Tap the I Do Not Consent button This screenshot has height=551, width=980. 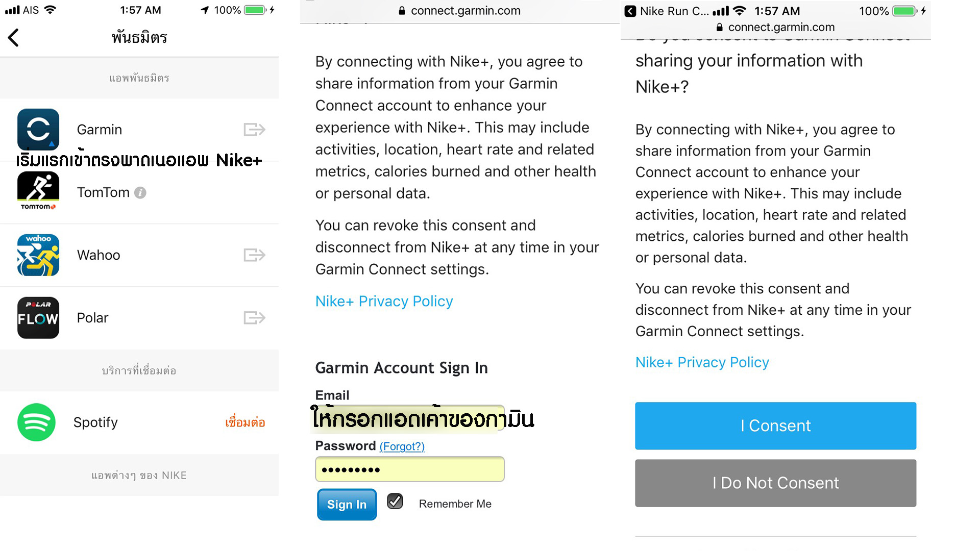point(775,483)
